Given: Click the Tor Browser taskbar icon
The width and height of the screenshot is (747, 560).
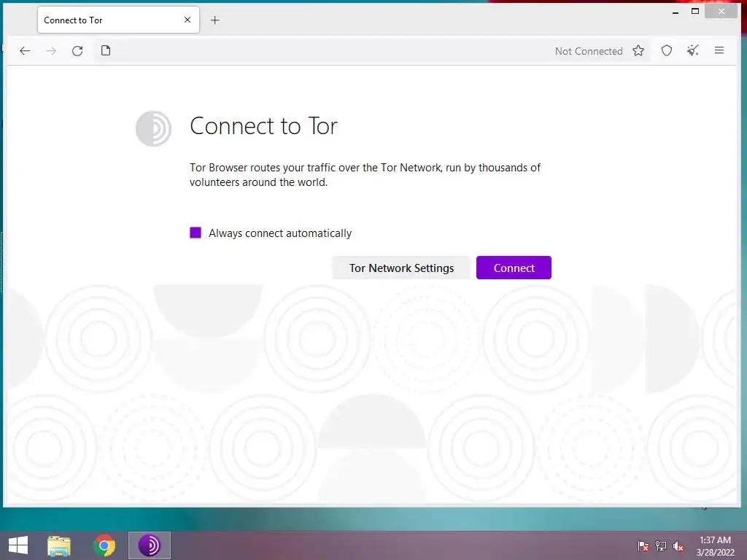Looking at the screenshot, I should (149, 545).
